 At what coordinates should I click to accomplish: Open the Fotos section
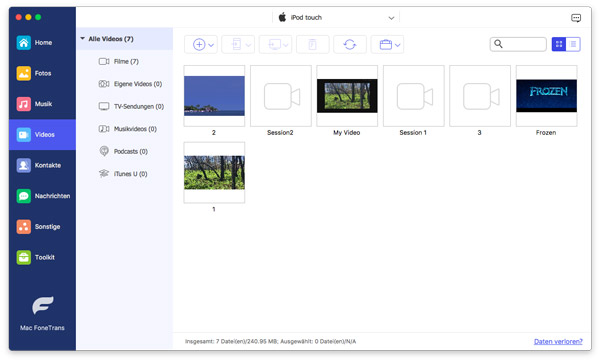[42, 73]
